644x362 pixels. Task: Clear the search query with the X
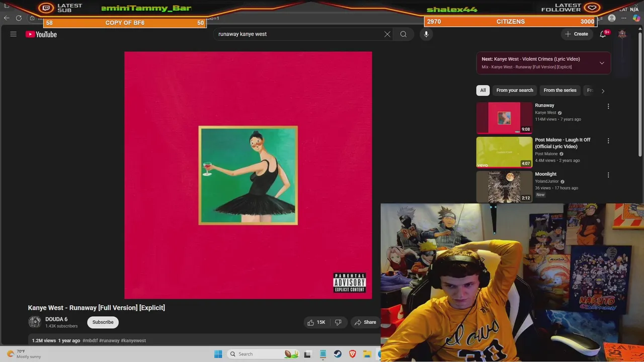(x=387, y=34)
